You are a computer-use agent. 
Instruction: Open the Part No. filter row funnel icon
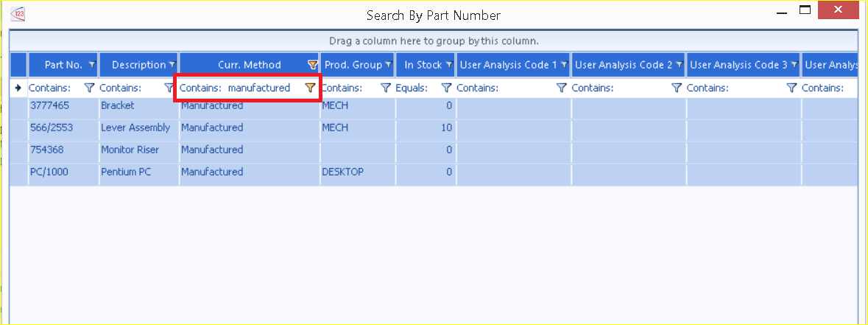90,88
